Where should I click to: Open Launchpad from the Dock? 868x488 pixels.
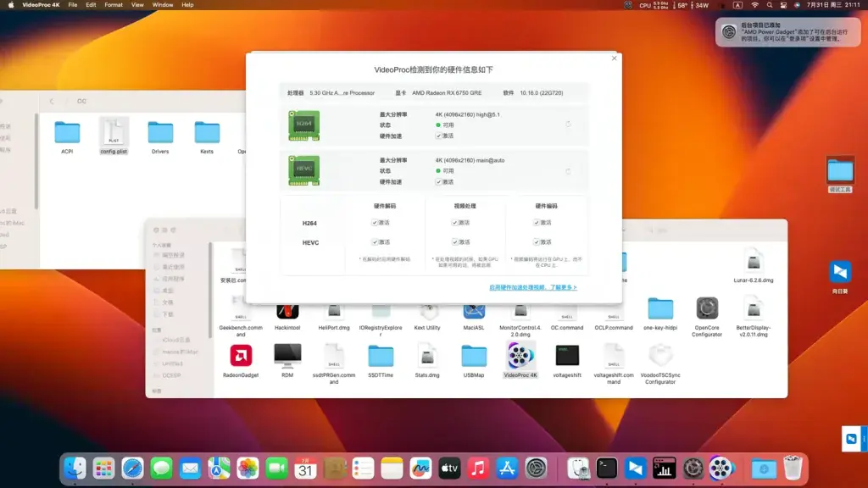(x=103, y=469)
